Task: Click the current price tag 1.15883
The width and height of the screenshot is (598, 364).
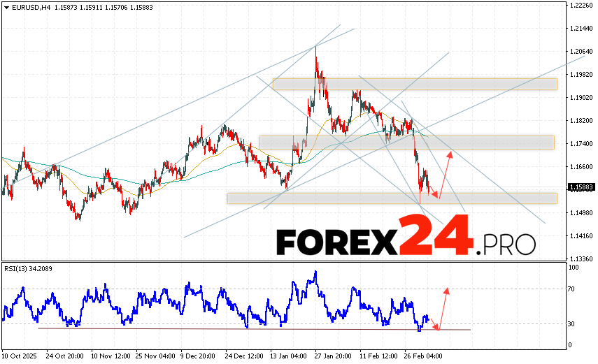Action: 580,187
